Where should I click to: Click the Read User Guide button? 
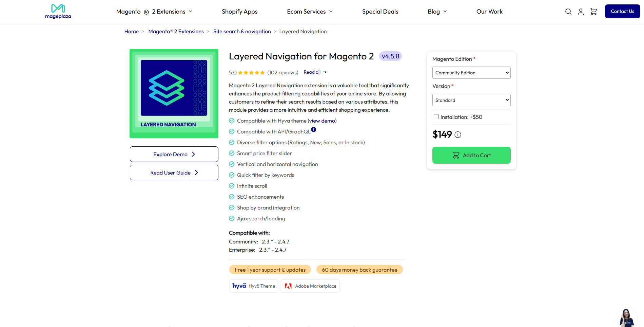pyautogui.click(x=174, y=172)
